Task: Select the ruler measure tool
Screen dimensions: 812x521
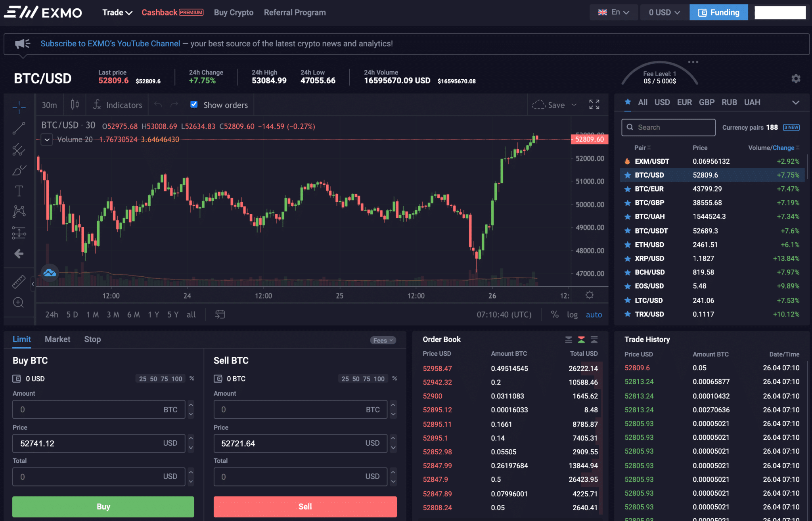Action: tap(19, 282)
